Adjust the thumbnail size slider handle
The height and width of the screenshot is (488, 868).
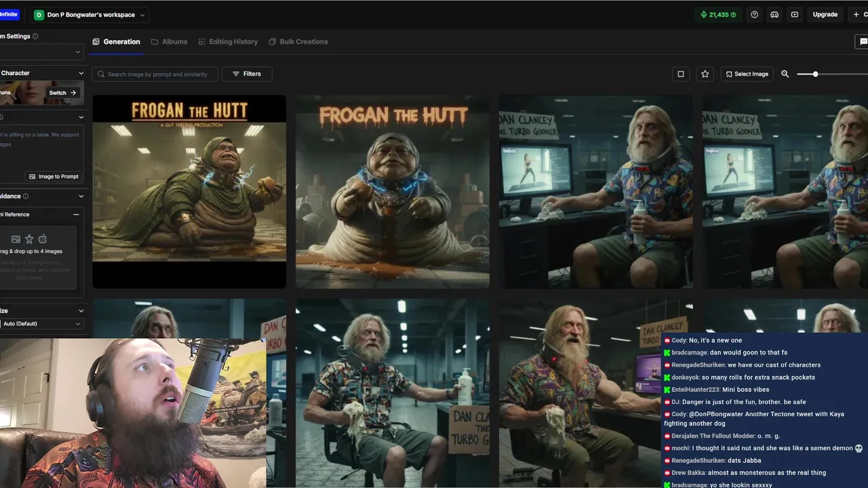click(815, 74)
